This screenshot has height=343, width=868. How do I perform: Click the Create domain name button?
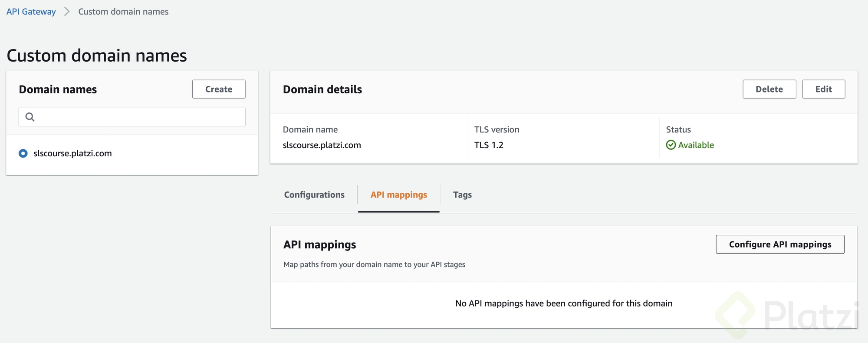tap(219, 89)
